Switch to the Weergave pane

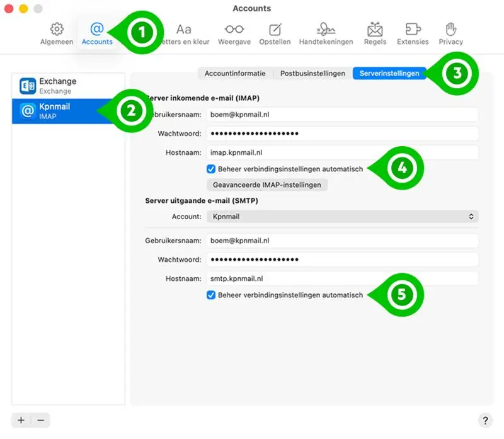coord(234,33)
